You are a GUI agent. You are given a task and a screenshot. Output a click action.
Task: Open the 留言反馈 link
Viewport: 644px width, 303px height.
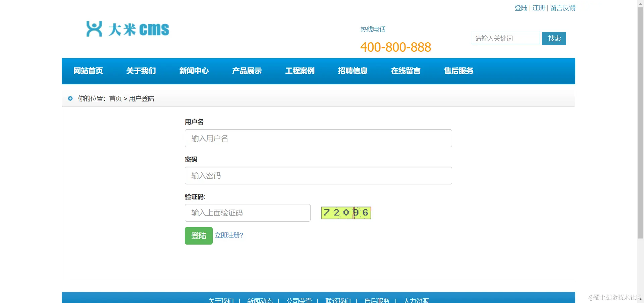tap(563, 8)
